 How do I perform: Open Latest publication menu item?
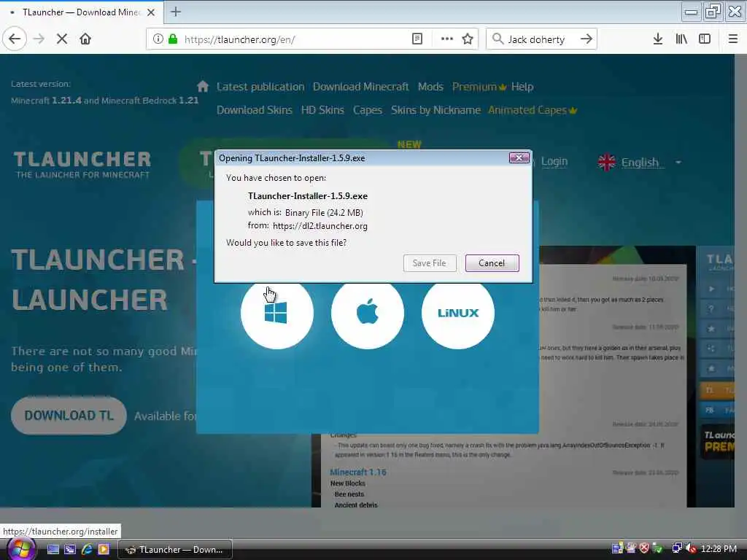coord(260,87)
